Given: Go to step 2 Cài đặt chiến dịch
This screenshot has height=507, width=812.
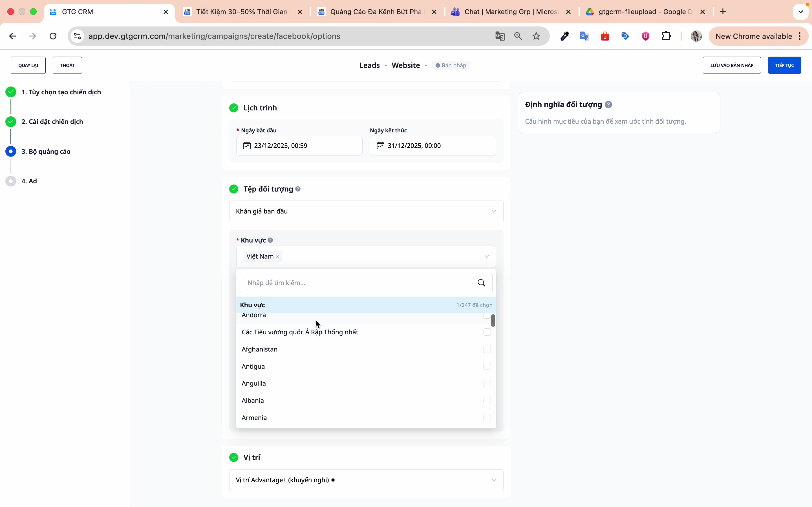Looking at the screenshot, I should coord(52,122).
